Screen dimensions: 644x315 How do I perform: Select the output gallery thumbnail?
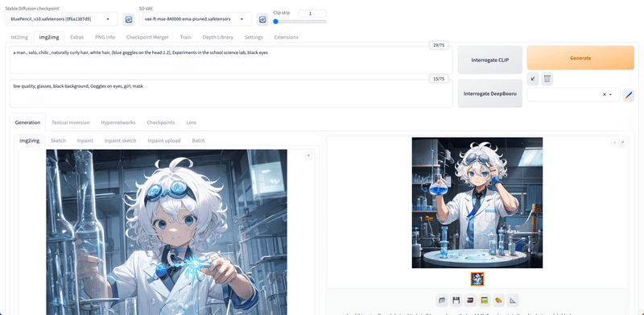coord(477,279)
